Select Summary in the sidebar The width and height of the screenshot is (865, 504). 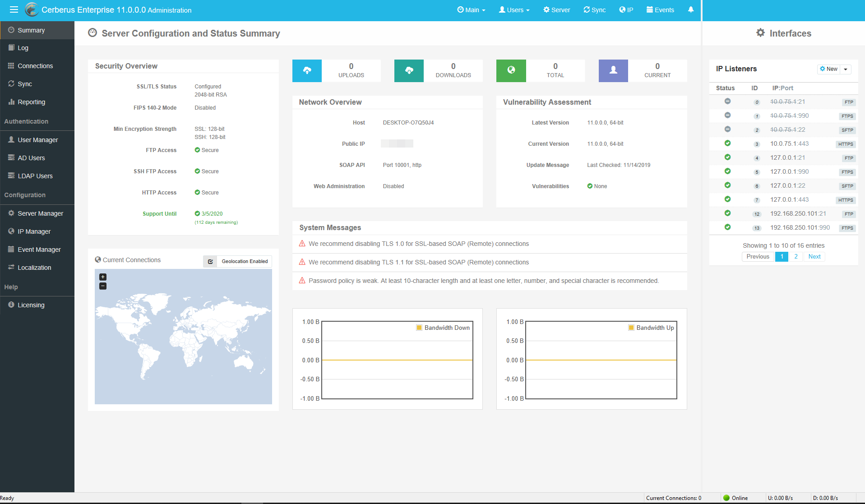tap(37, 30)
